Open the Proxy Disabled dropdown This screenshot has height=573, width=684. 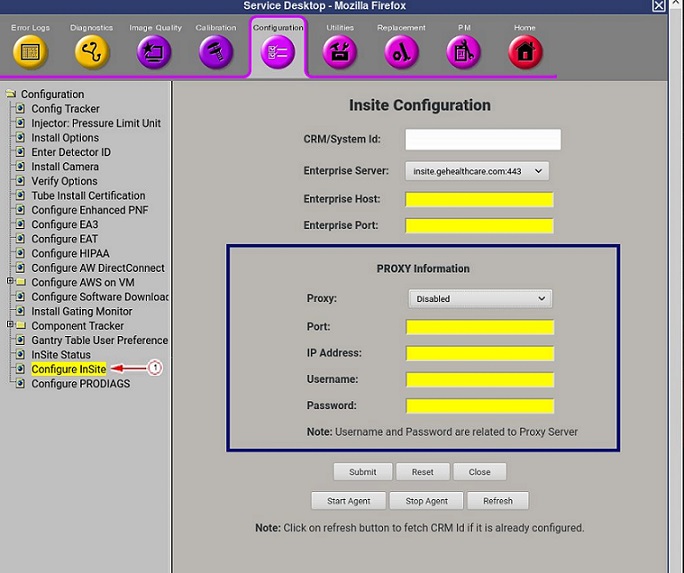click(x=480, y=298)
